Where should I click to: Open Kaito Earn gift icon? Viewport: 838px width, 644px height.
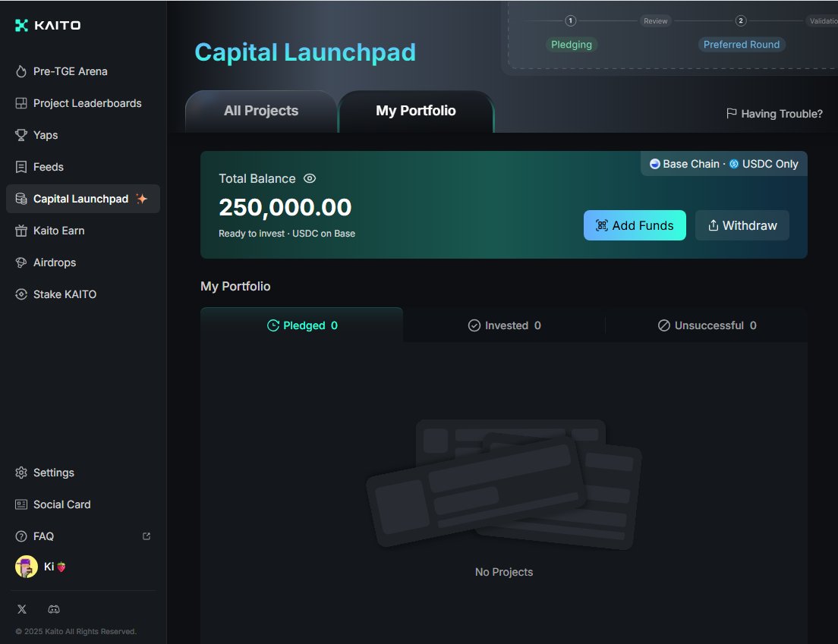tap(21, 231)
